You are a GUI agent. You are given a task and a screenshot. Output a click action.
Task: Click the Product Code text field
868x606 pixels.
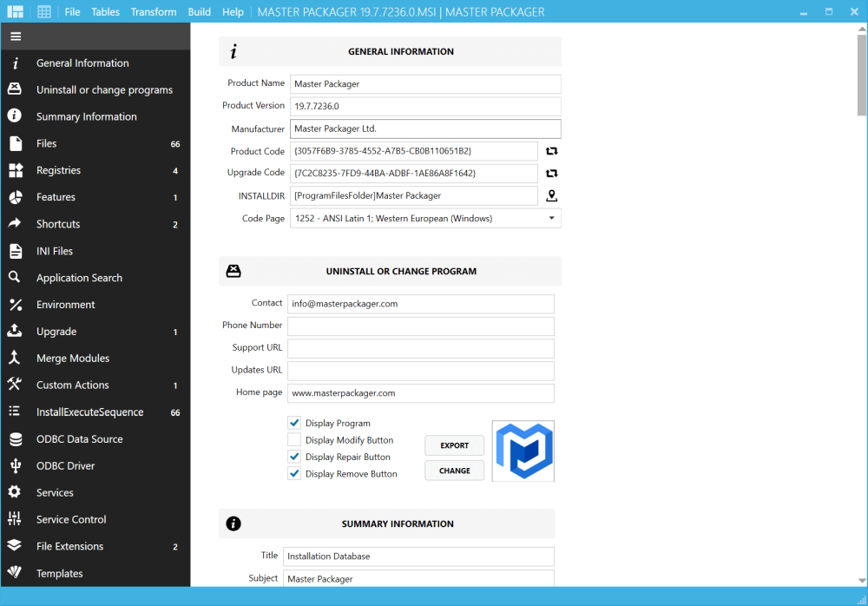point(413,151)
